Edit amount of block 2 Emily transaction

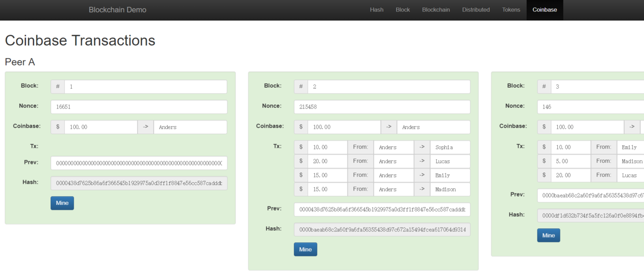(x=327, y=175)
